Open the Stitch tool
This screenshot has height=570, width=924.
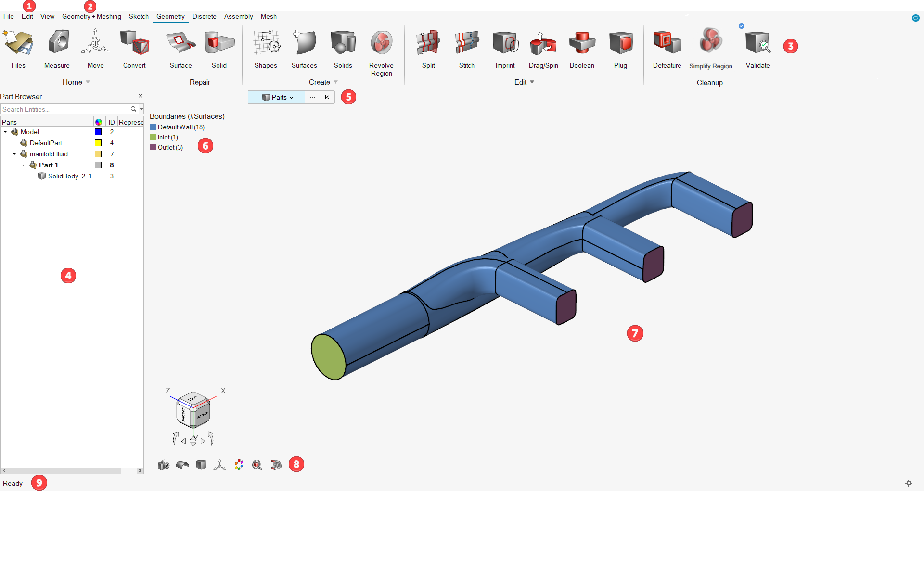[466, 49]
